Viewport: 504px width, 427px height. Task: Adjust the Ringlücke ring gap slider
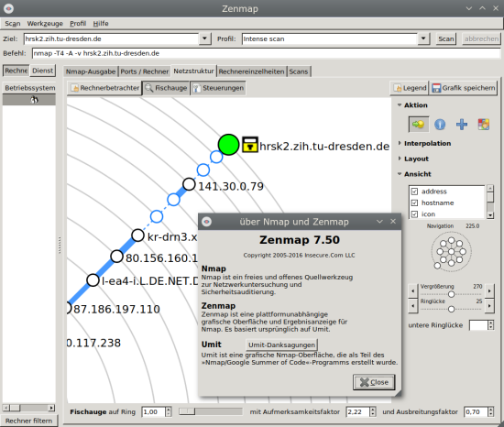pos(451,309)
